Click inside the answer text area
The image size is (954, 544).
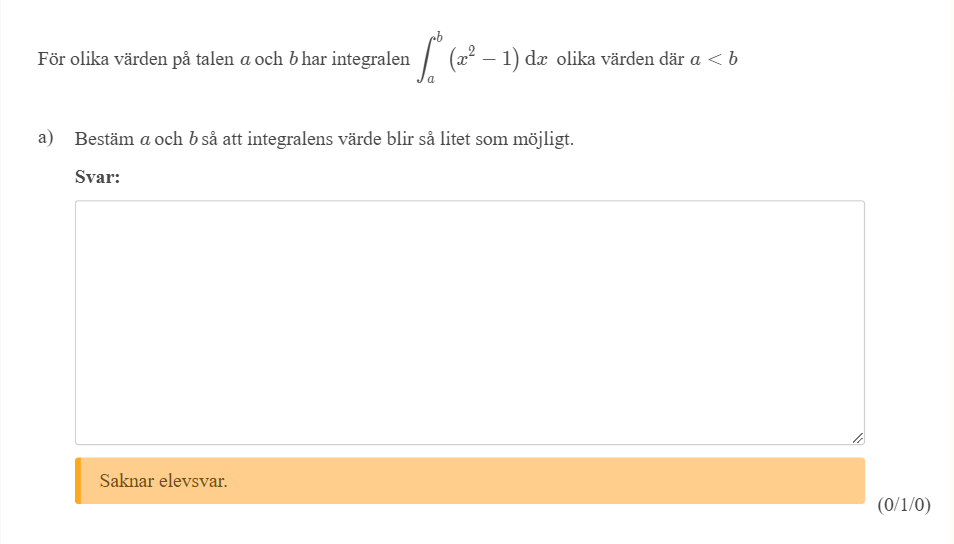pyautogui.click(x=469, y=322)
